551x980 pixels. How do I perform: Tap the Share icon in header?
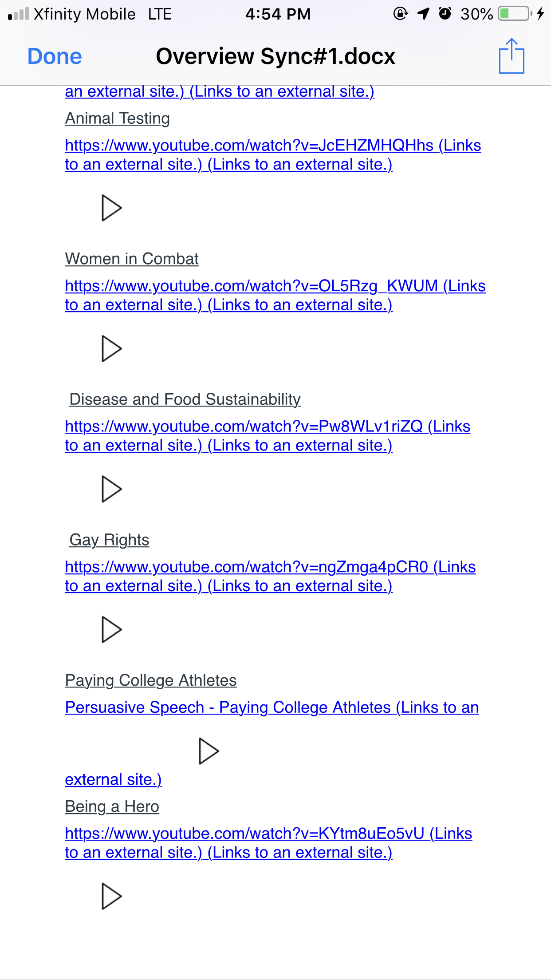click(512, 56)
